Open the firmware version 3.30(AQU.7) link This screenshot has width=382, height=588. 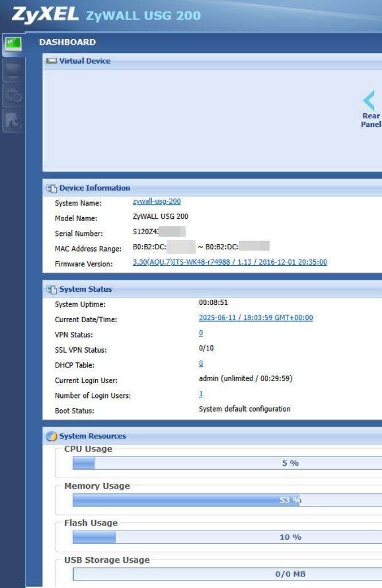(229, 262)
